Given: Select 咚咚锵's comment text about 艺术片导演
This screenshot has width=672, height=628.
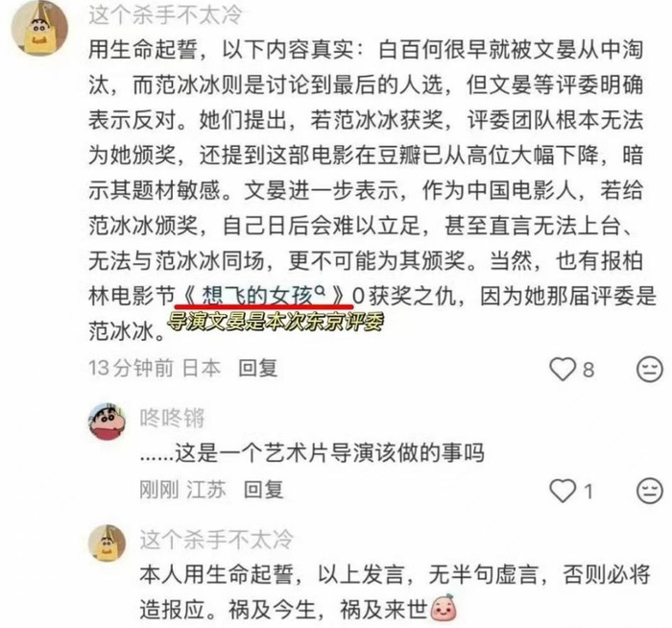Looking at the screenshot, I should 312,454.
